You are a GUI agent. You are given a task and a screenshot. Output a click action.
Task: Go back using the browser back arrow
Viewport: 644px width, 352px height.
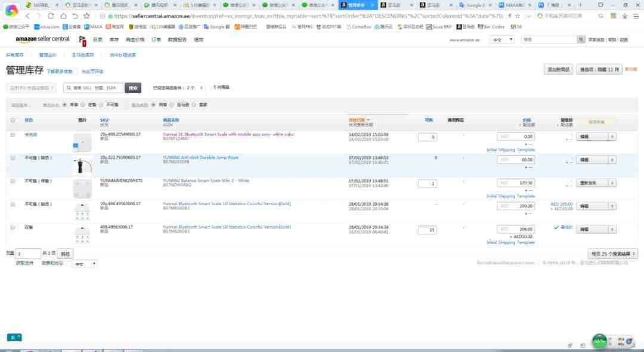[x=27, y=16]
